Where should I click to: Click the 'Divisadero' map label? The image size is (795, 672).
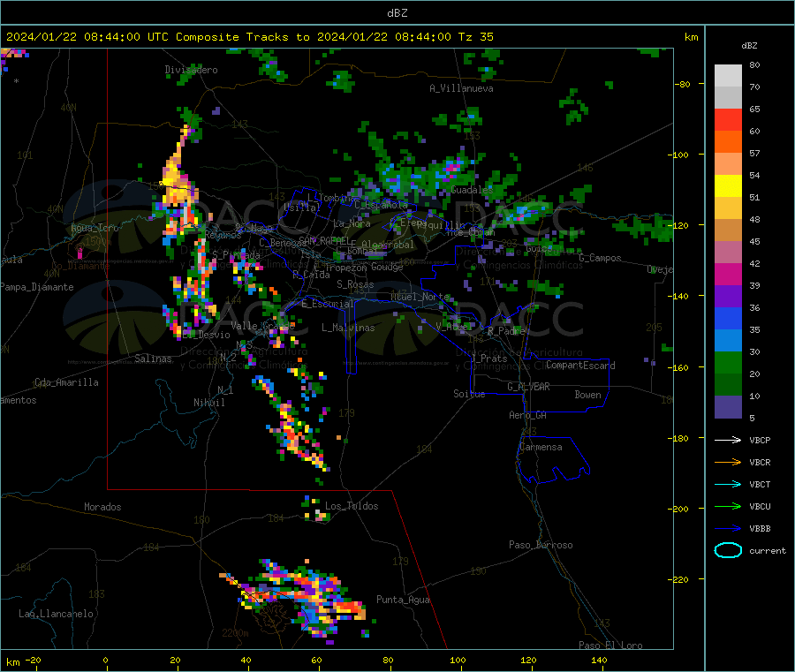click(x=191, y=70)
